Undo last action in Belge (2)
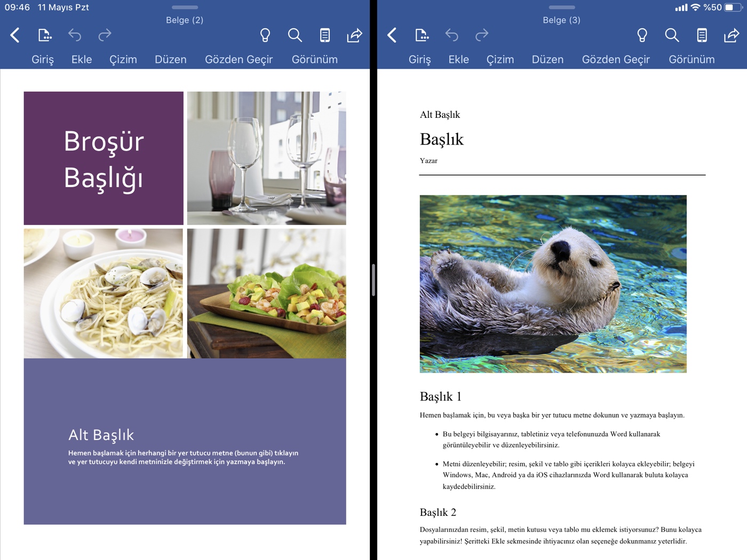747x560 pixels. tap(75, 35)
